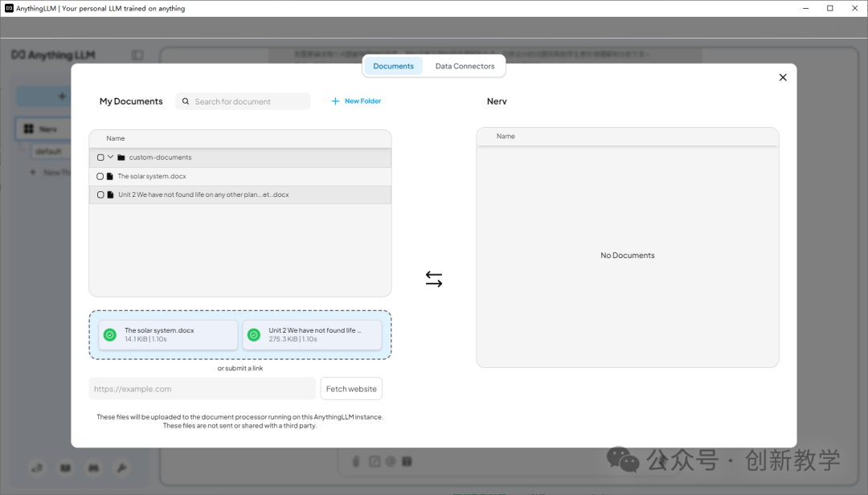Open the Unit 2 upload card
Viewport: 868px width, 495px height.
tap(312, 335)
